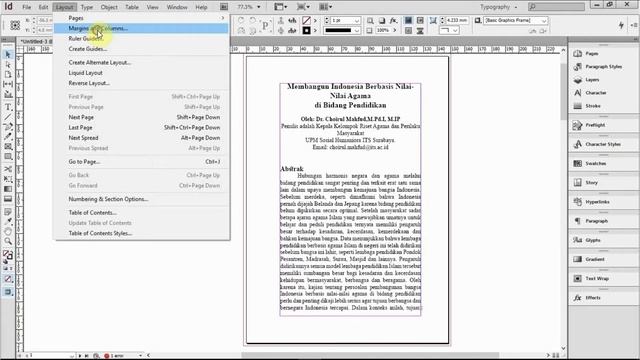640x360 pixels.
Task: Click the search field in application bar
Action: [x=556, y=7]
